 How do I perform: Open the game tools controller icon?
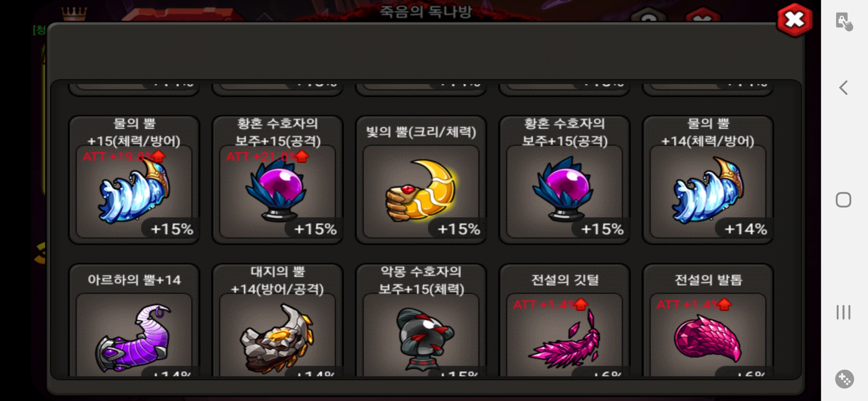click(x=844, y=379)
